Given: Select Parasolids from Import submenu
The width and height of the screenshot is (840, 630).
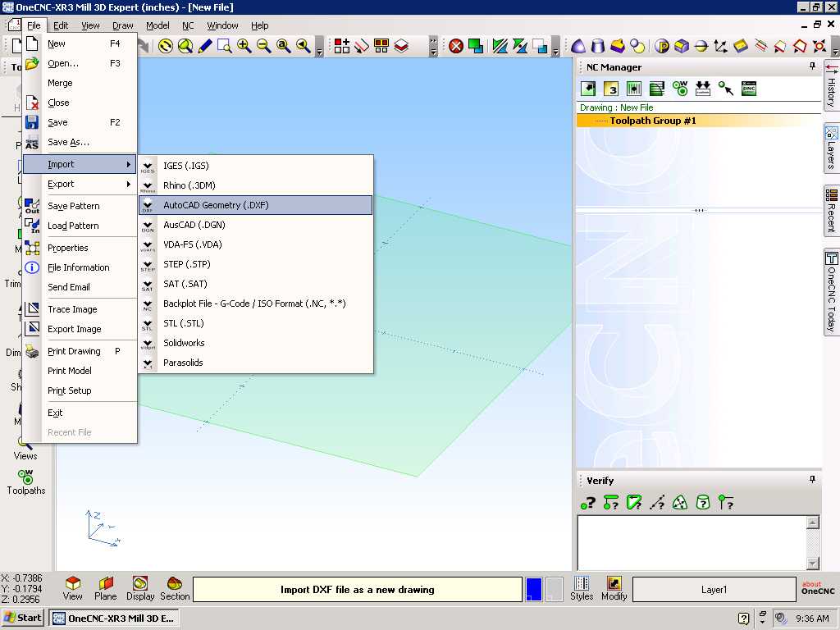Looking at the screenshot, I should (x=256, y=363).
